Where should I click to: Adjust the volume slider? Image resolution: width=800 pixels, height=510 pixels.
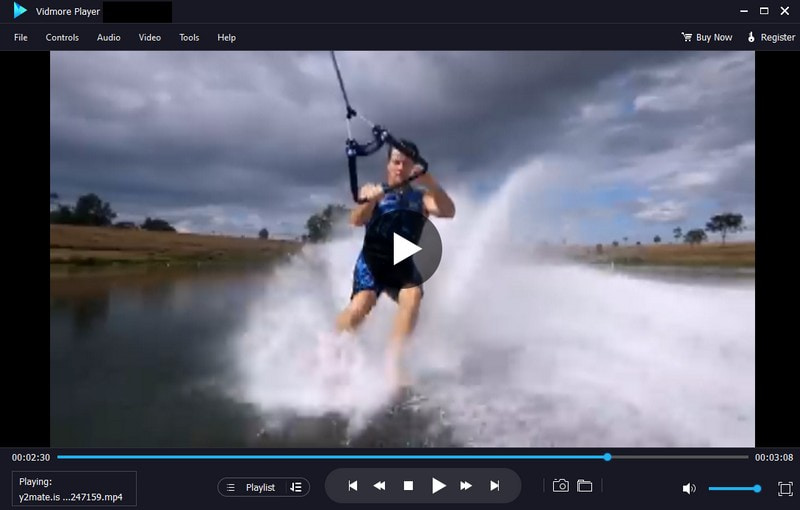(x=735, y=489)
